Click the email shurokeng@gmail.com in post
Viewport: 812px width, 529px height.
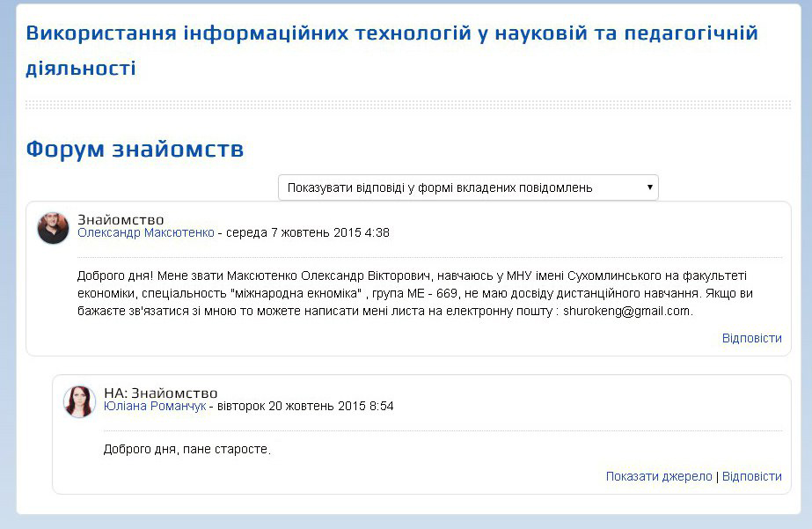pyautogui.click(x=626, y=311)
